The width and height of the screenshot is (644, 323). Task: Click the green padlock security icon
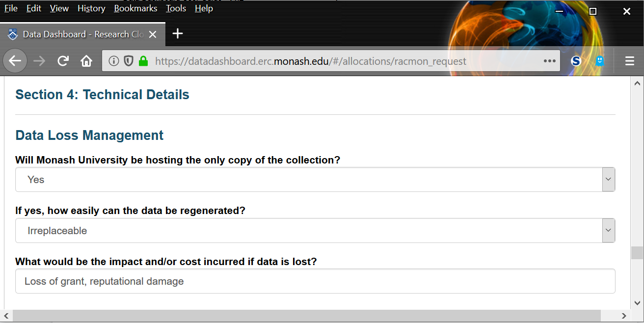(x=143, y=61)
